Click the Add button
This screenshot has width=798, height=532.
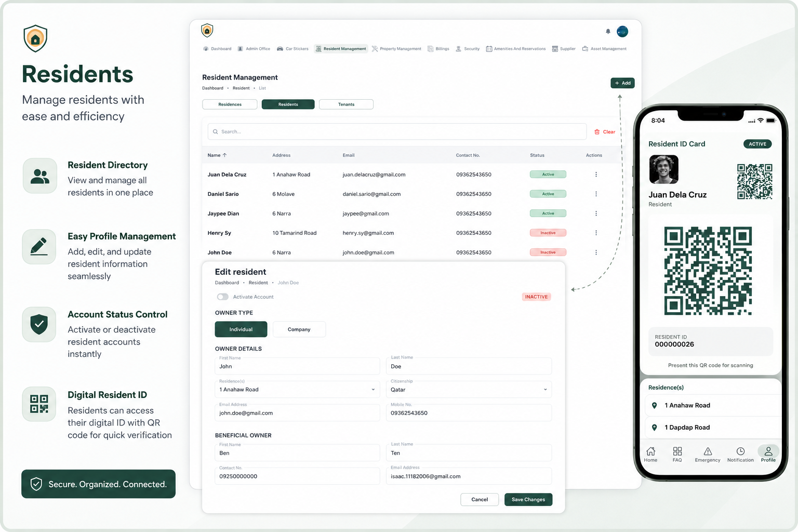click(x=622, y=83)
